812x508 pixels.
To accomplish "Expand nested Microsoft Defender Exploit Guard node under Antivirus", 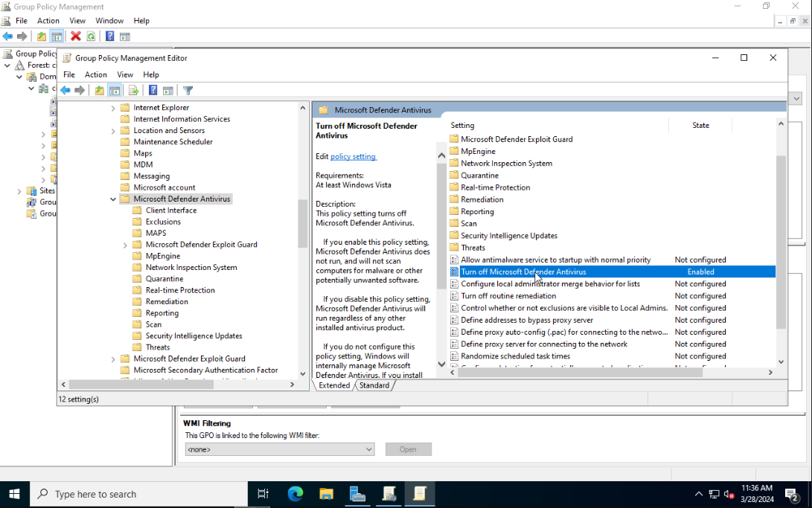I will [125, 245].
